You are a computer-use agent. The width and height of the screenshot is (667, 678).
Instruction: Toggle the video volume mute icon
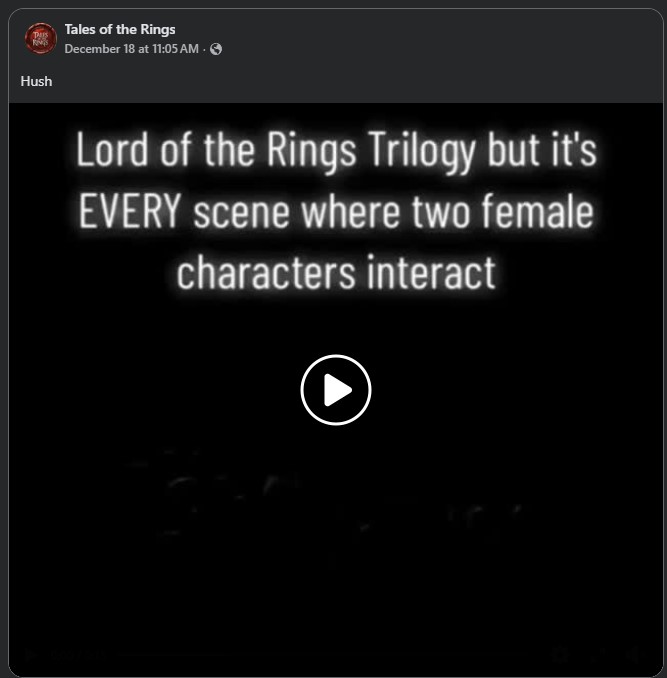[634, 655]
